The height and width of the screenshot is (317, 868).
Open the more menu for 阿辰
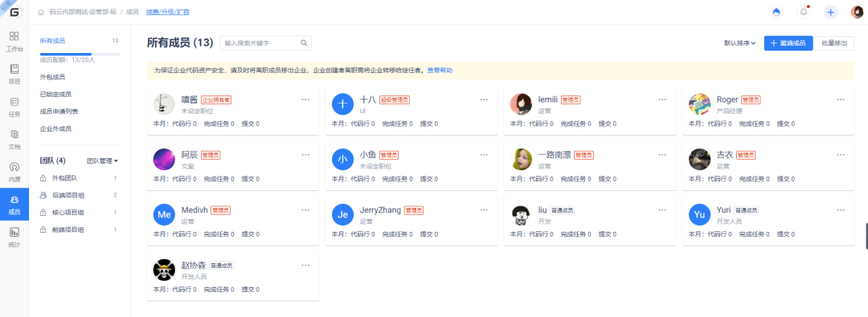click(x=305, y=155)
